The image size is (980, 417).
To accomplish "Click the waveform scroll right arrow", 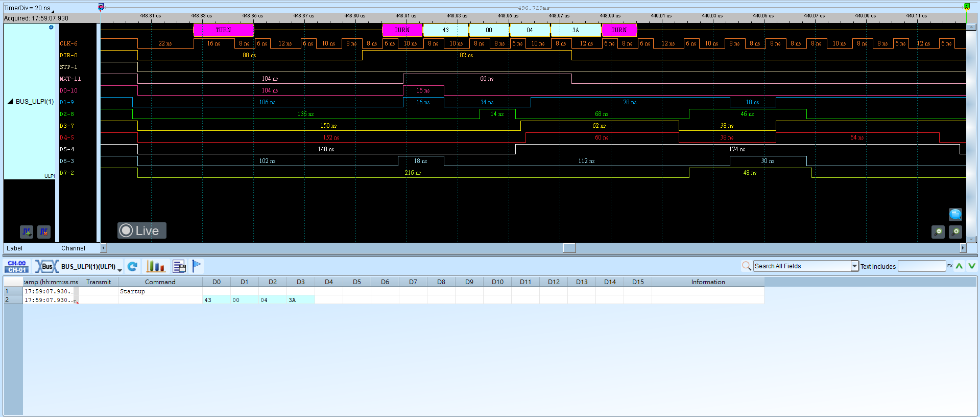I will [963, 248].
